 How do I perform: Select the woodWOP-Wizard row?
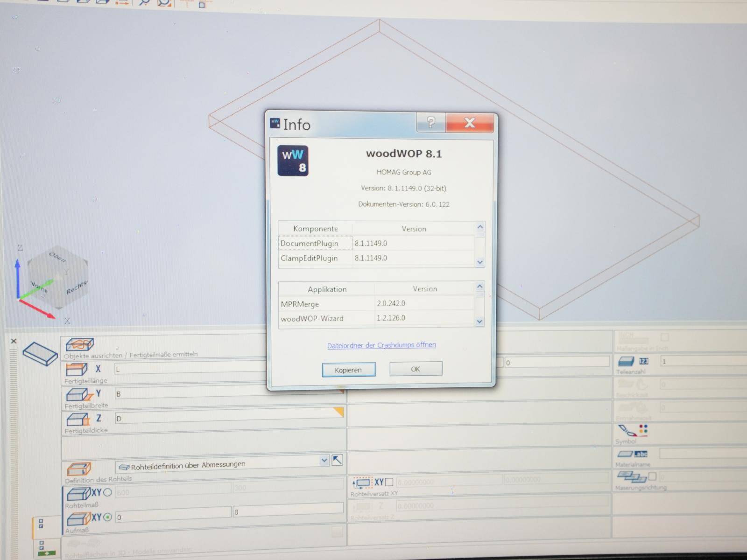coord(376,318)
